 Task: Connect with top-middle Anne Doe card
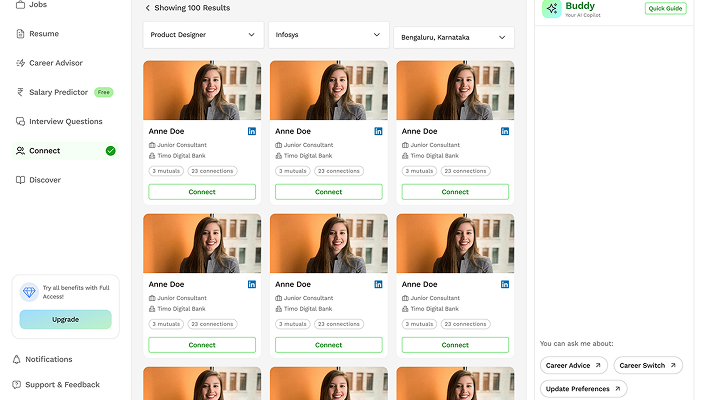tap(329, 192)
